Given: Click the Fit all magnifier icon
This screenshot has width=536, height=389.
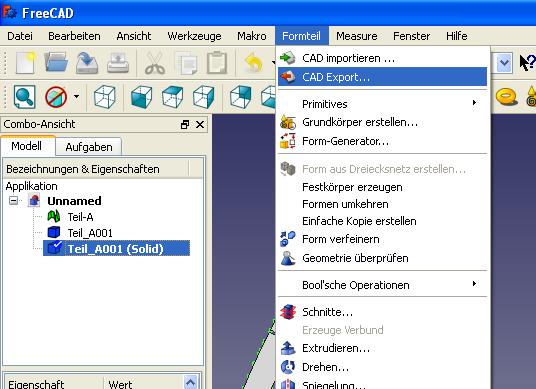Looking at the screenshot, I should point(25,97).
